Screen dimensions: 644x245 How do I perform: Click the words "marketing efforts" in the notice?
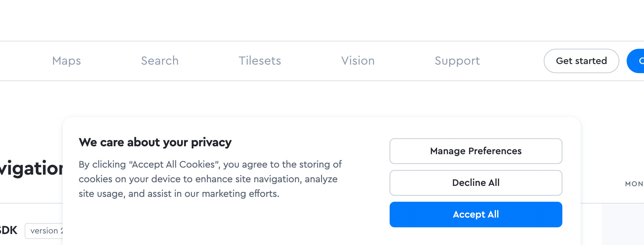pyautogui.click(x=240, y=194)
